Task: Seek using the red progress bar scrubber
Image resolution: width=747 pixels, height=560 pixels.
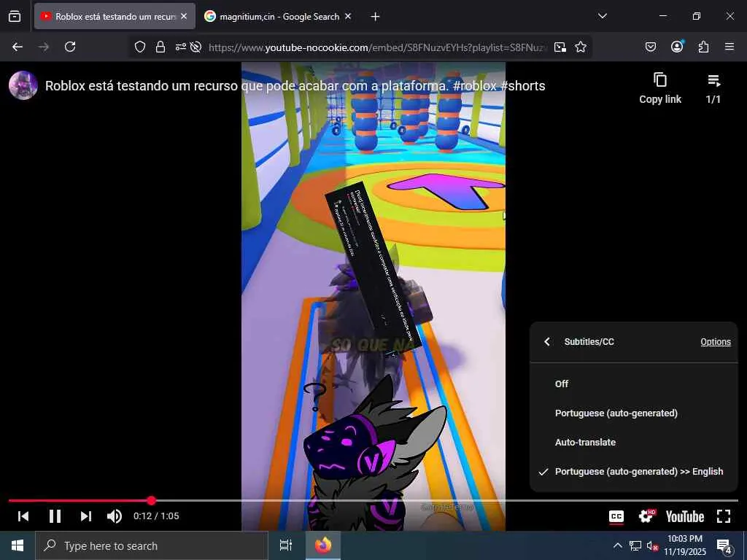Action: [x=152, y=500]
